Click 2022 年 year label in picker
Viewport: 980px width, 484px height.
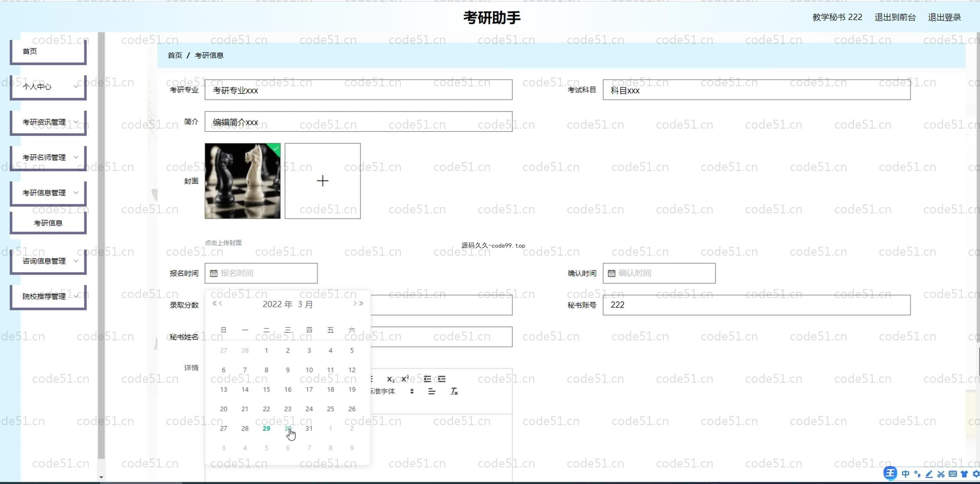click(x=278, y=304)
